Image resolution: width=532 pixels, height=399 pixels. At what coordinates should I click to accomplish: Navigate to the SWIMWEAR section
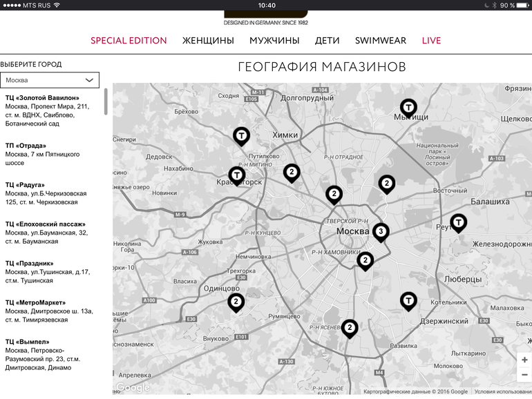click(381, 41)
